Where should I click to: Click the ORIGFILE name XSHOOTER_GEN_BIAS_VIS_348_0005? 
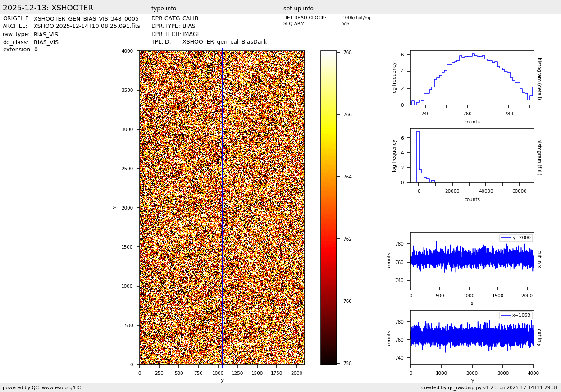click(86, 19)
